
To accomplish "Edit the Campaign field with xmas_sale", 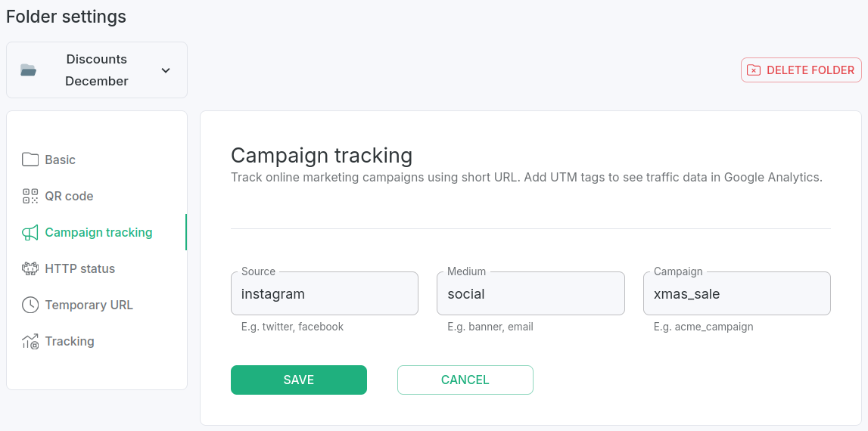I will click(x=736, y=294).
